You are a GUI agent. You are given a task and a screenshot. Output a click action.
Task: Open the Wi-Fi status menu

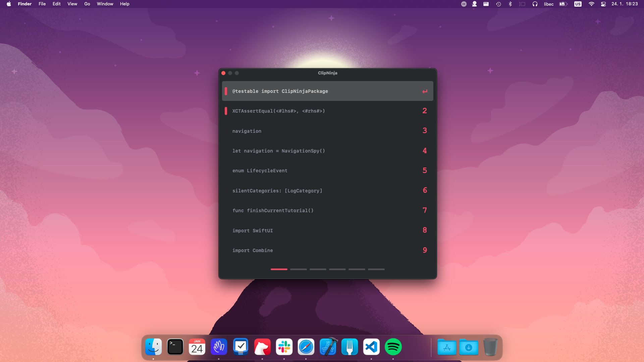pos(591,4)
